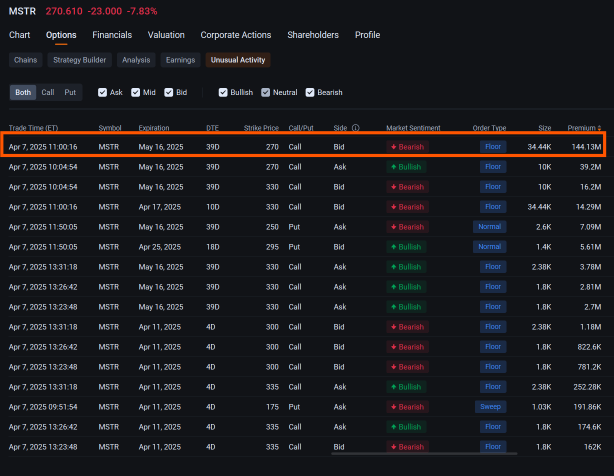This screenshot has width=614, height=476.
Task: Sort by the DTE column header
Action: point(212,128)
